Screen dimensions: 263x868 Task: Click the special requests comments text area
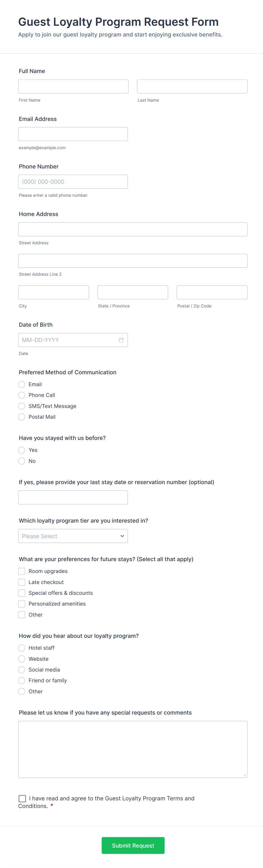[133, 749]
